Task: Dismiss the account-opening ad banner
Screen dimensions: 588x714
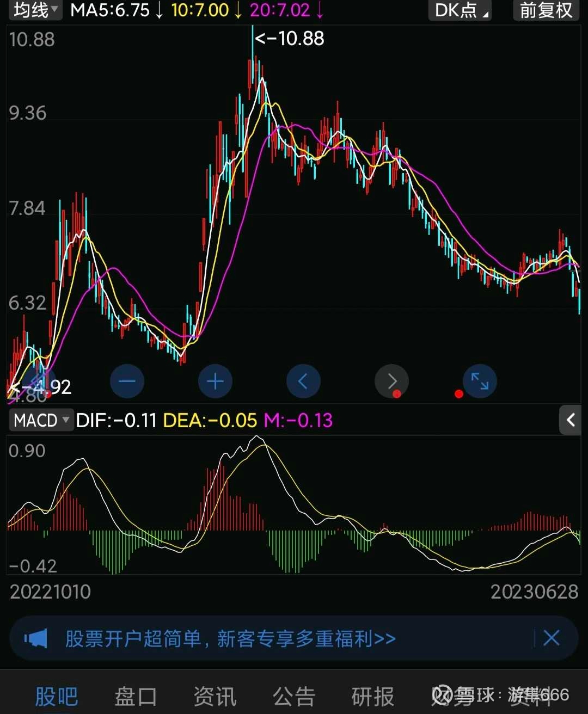Action: click(551, 638)
